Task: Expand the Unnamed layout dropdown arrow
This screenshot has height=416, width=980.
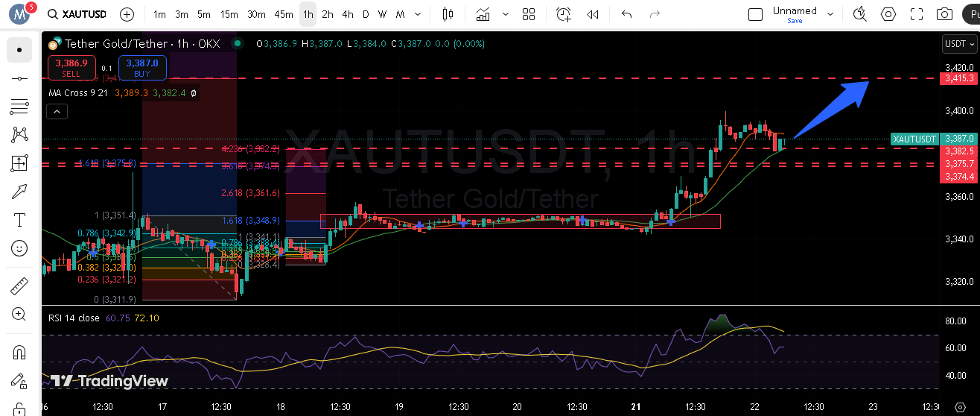Action: (x=830, y=14)
